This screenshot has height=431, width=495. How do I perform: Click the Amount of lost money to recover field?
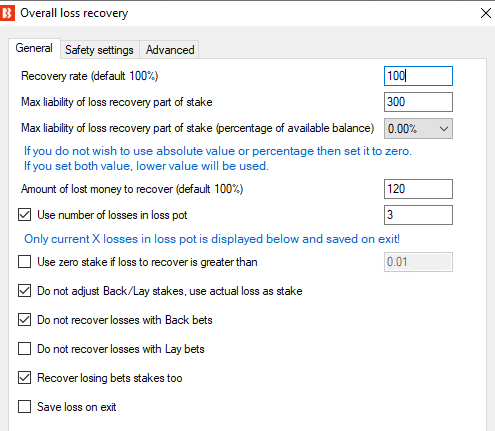click(418, 189)
